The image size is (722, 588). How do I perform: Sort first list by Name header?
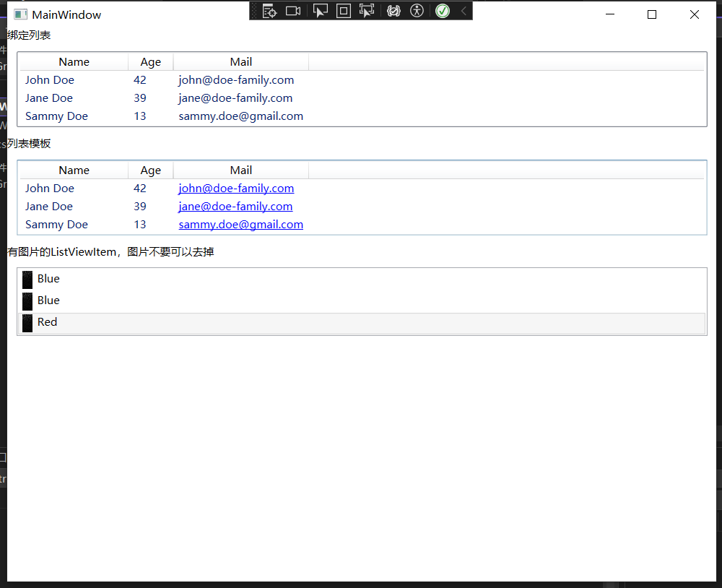pyautogui.click(x=74, y=61)
